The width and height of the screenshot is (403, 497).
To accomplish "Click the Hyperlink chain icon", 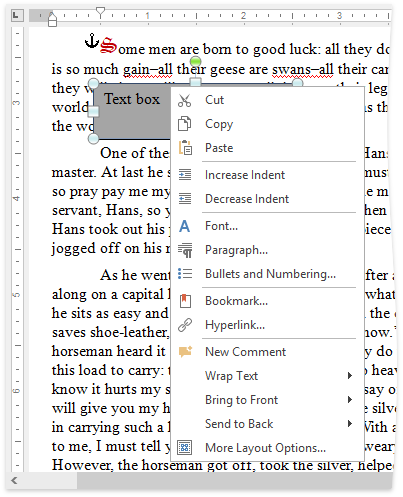I will tap(185, 325).
